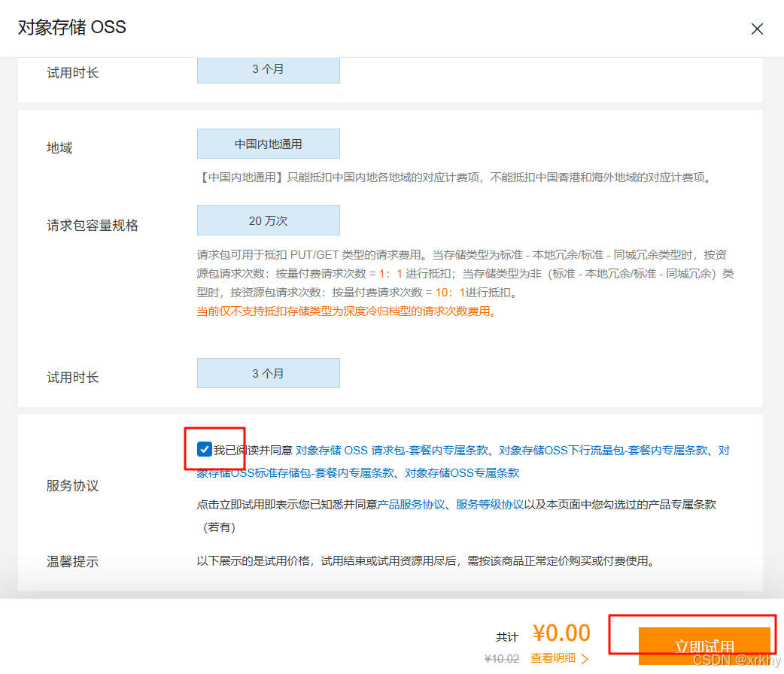The image size is (784, 674).
Task: Toggle the 我已阅读并同意 agreement checkbox
Action: [x=204, y=449]
